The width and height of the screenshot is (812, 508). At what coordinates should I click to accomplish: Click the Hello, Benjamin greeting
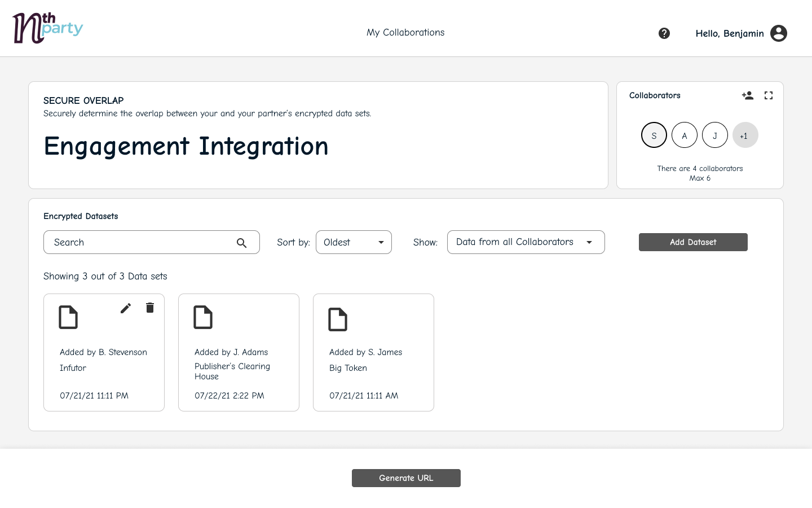tap(730, 34)
